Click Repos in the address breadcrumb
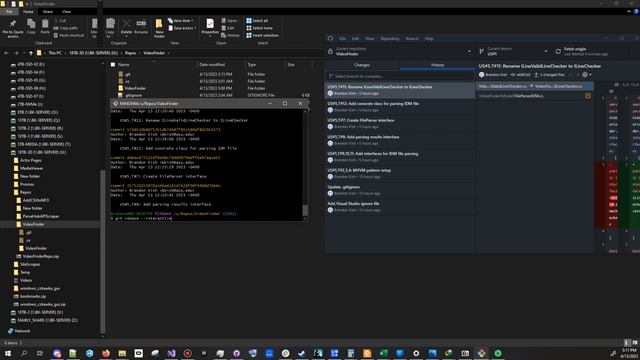 pos(131,53)
